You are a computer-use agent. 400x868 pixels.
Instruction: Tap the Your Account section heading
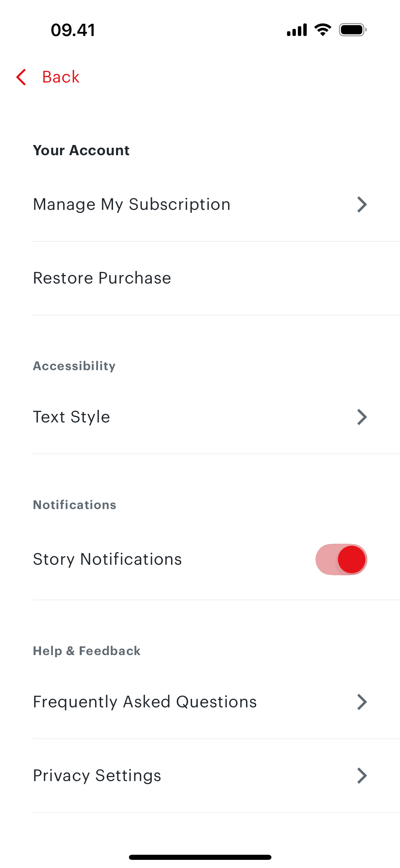tap(81, 150)
